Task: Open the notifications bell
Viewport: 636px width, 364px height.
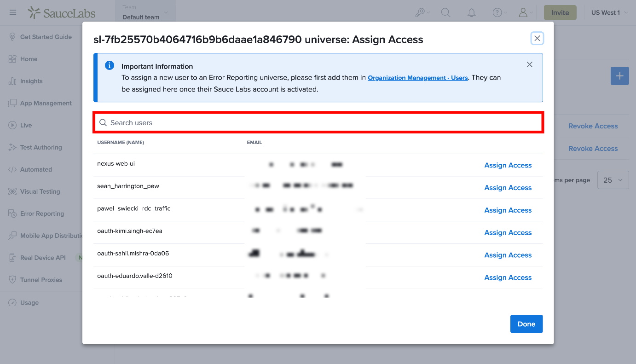Action: [471, 12]
